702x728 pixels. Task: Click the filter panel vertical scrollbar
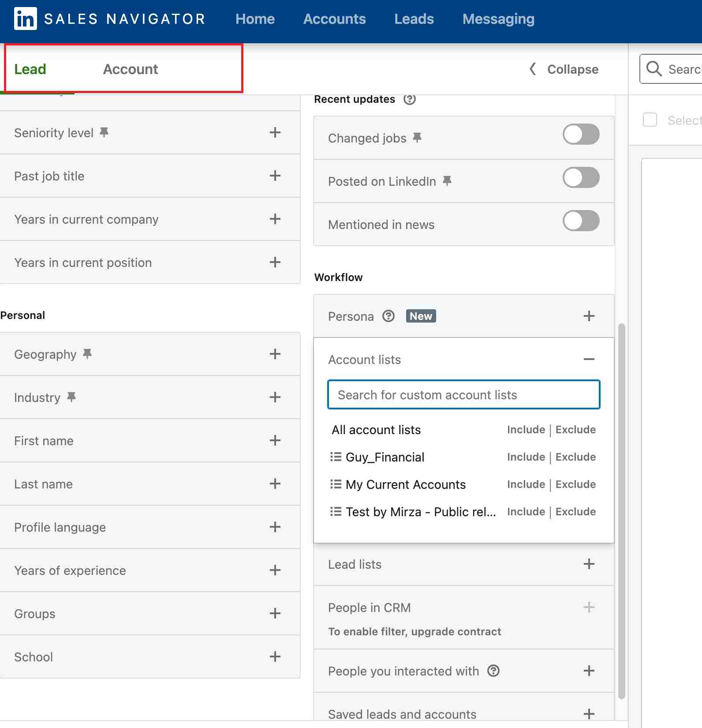tap(622, 512)
